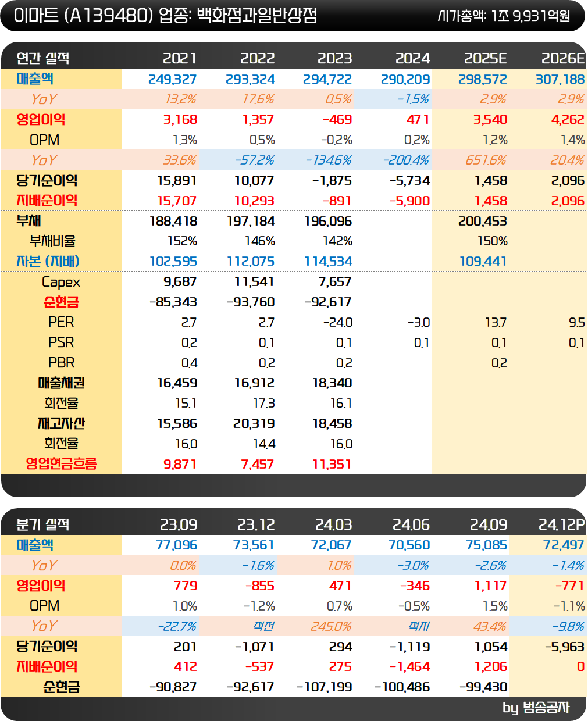Select the '연간 실적' table header
The width and height of the screenshot is (588, 721).
[x=42, y=58]
